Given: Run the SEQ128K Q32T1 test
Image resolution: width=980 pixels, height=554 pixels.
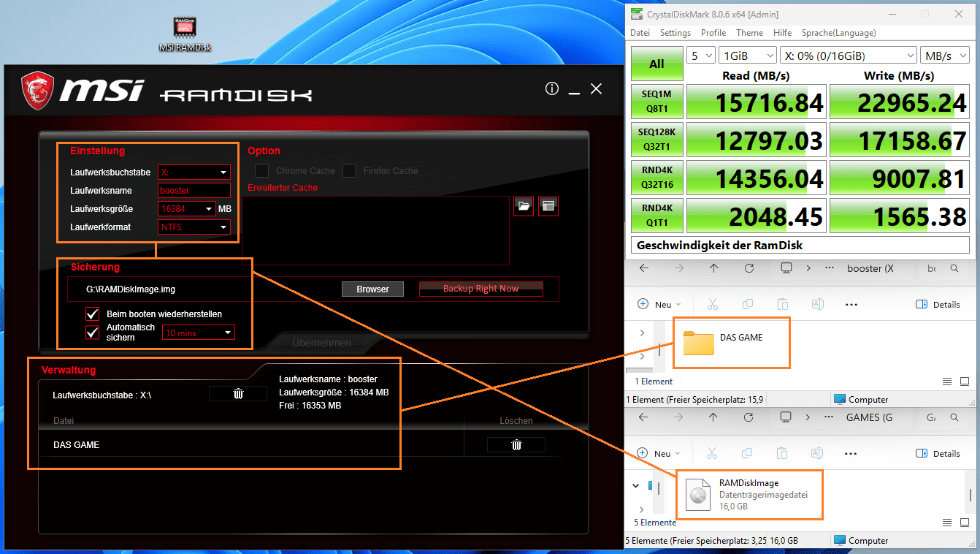Looking at the screenshot, I should 656,139.
